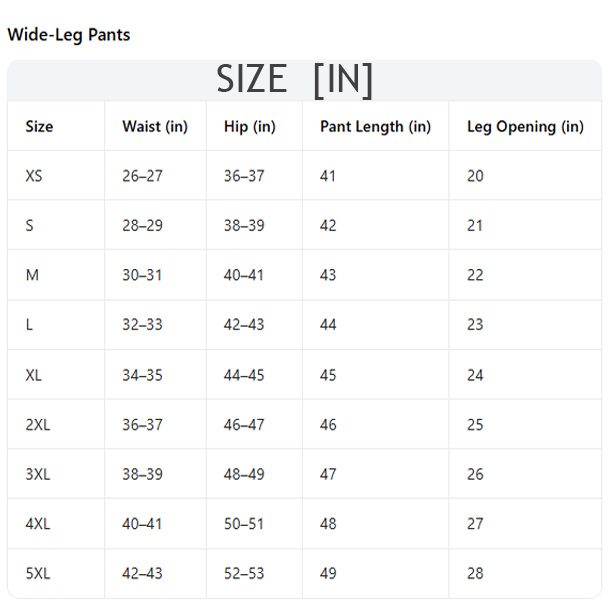Select the XS size row label
608x608 pixels.
34,176
